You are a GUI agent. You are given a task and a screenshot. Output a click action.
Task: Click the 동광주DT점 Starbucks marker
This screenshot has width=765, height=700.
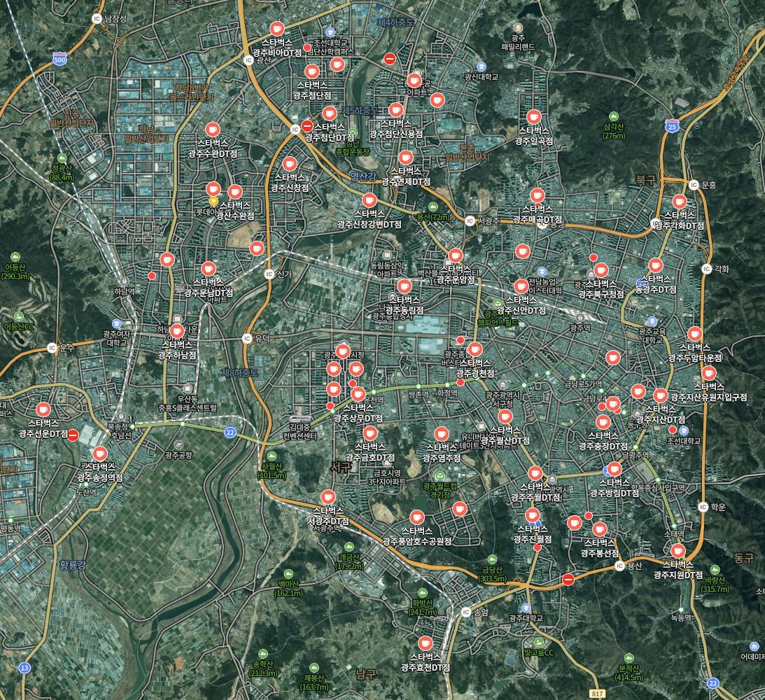(655, 265)
